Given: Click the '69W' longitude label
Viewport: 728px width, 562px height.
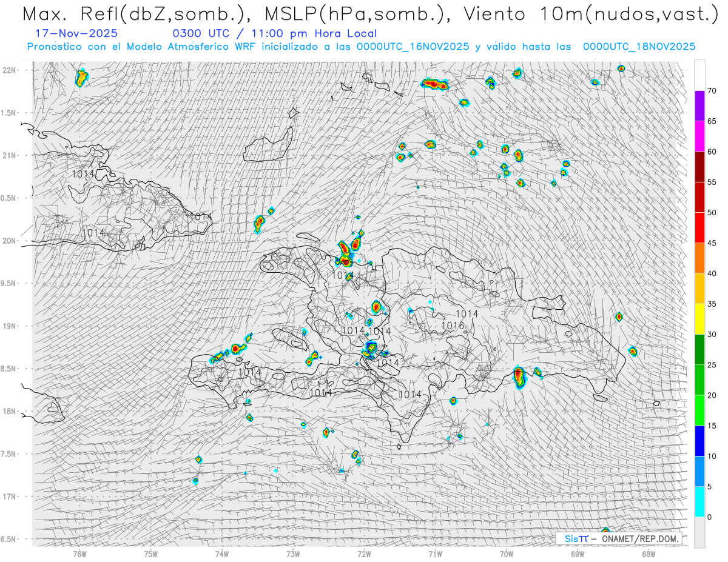Looking at the screenshot, I should [x=577, y=554].
